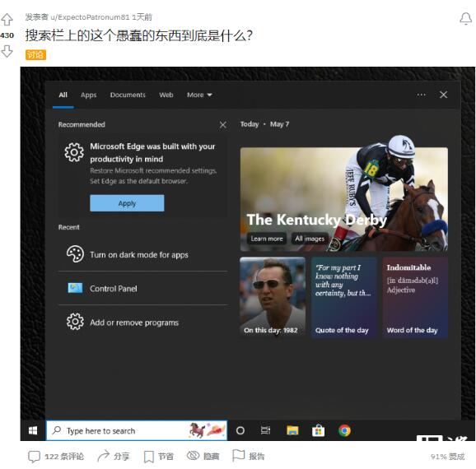This screenshot has width=476, height=469.
Task: Open Microsoft Store from taskbar
Action: [x=318, y=430]
